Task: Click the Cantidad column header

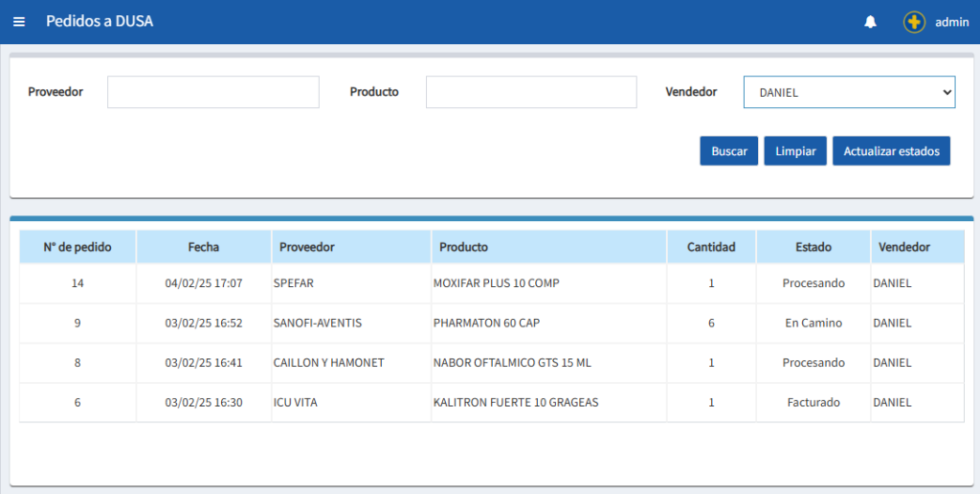Action: 711,247
